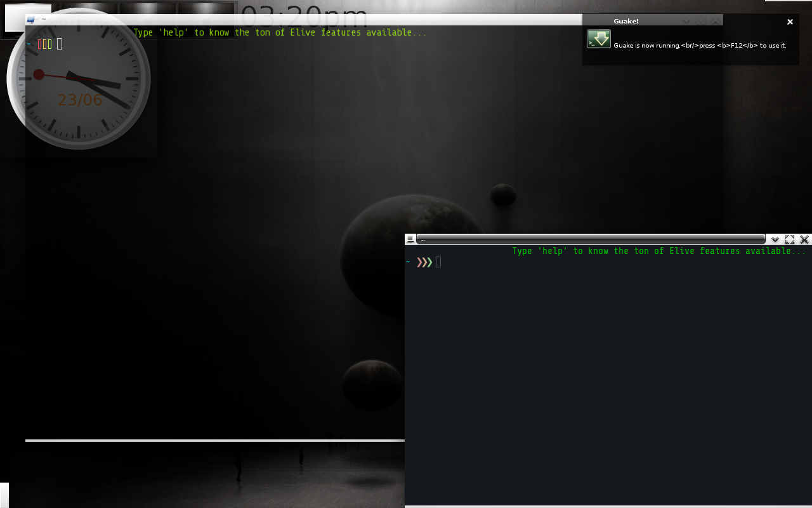The image size is (812, 508).
Task: Click the "Guake is now running" notification message
Action: point(700,45)
